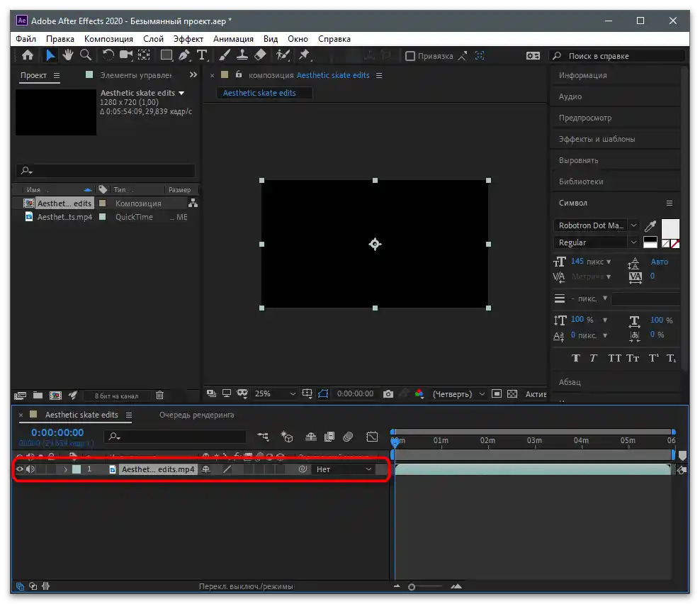Toggle the Faux Italic T button
The width and height of the screenshot is (700, 604).
593,358
